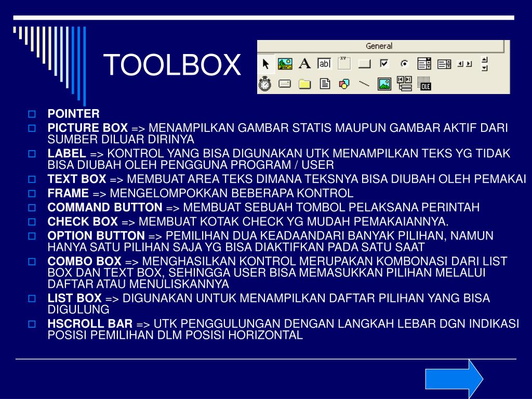Choose the CommandButton control icon
532x399 pixels.
[x=364, y=63]
